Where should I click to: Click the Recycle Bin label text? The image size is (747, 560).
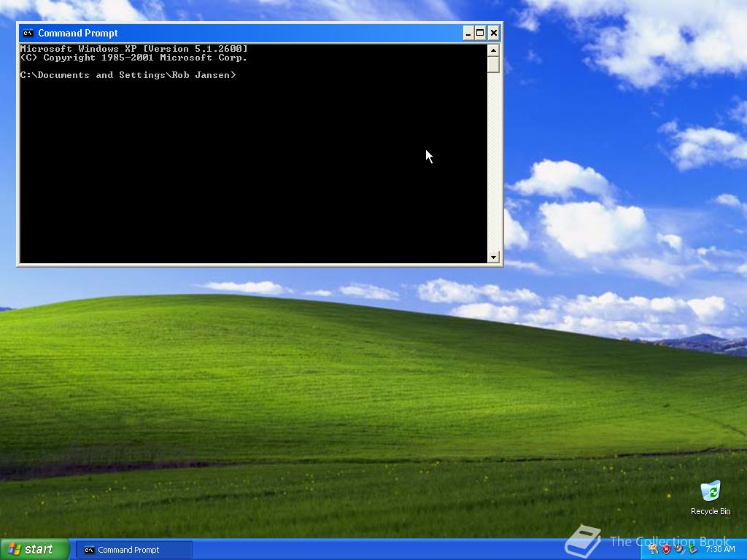point(711,511)
